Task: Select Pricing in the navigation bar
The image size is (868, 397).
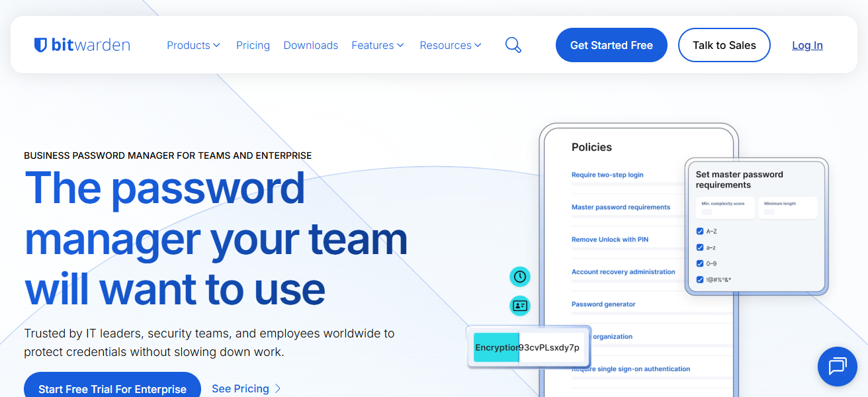Action: (x=253, y=45)
